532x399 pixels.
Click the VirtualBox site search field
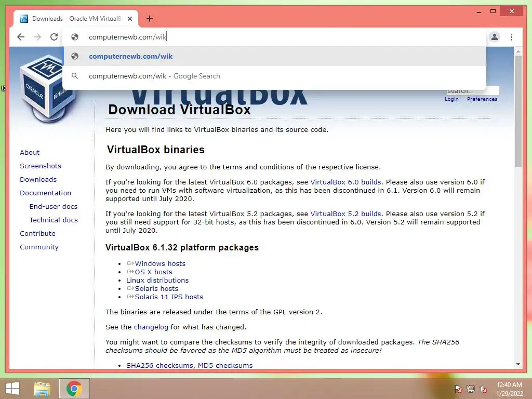tap(472, 91)
